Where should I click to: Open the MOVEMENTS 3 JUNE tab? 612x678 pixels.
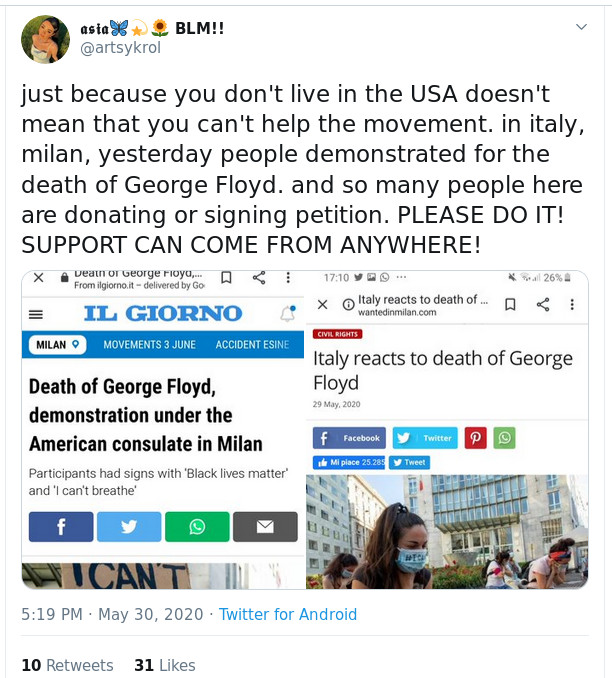[150, 345]
